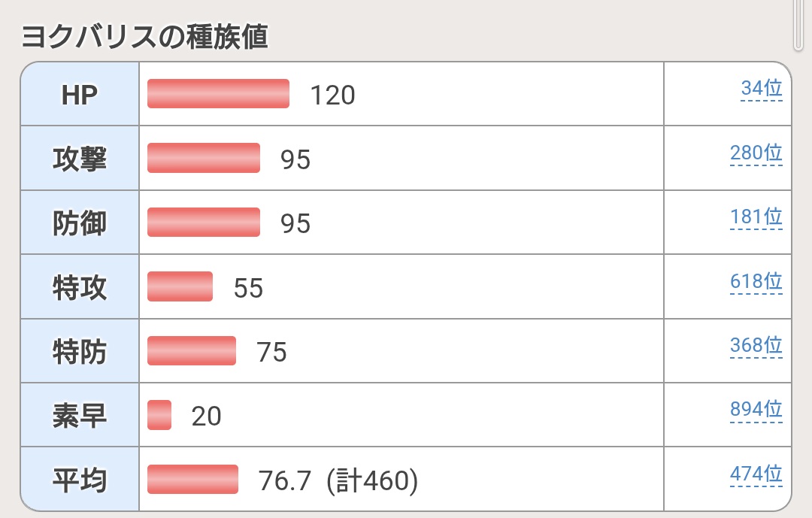Click the HP row header cell

80,94
